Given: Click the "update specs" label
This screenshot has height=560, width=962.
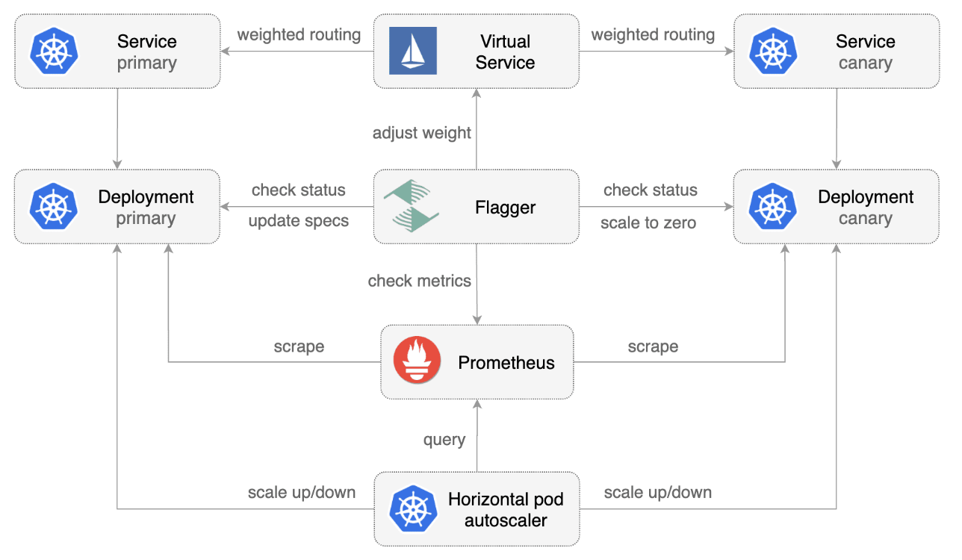Looking at the screenshot, I should point(299,221).
